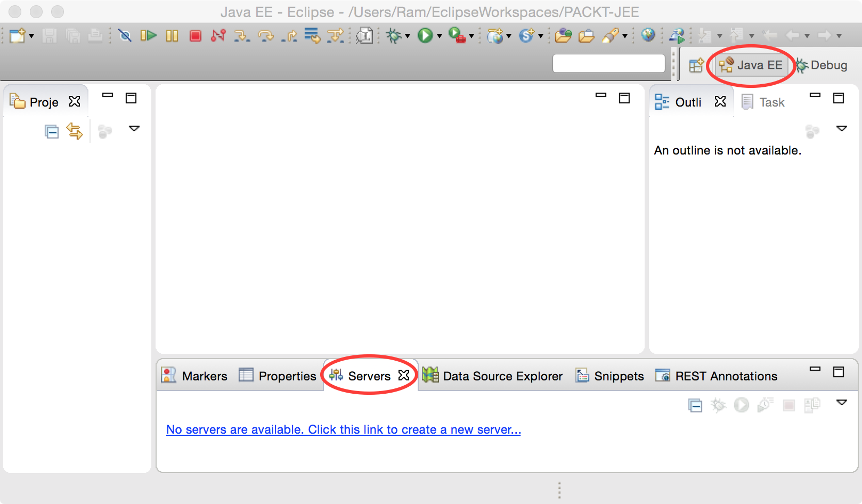Open the External Tools dropdown arrow
Image resolution: width=862 pixels, height=504 pixels.
click(x=471, y=36)
